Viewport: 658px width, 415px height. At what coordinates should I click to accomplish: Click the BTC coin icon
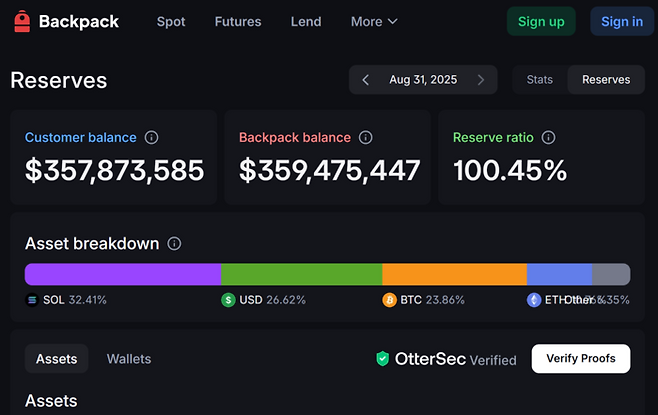click(389, 300)
